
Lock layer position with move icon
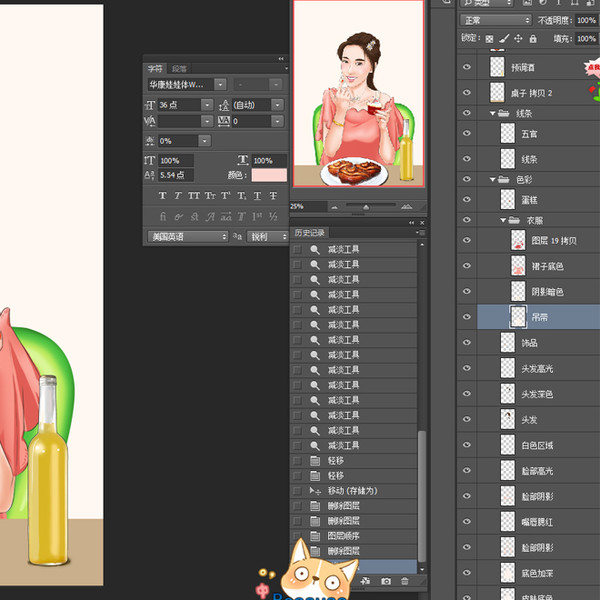518,39
